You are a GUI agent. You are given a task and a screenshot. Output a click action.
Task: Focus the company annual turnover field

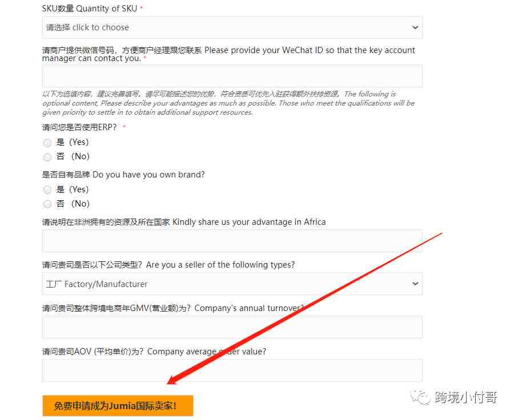(232, 327)
